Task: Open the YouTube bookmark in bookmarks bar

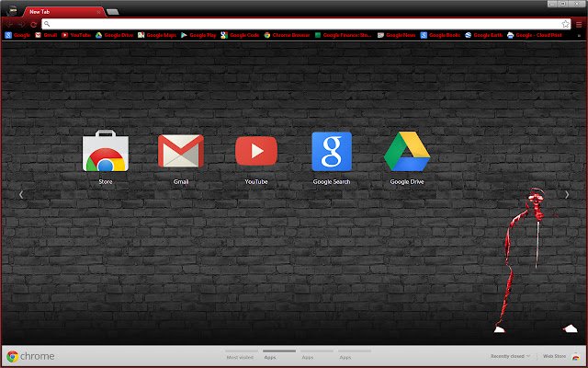Action: [76, 35]
